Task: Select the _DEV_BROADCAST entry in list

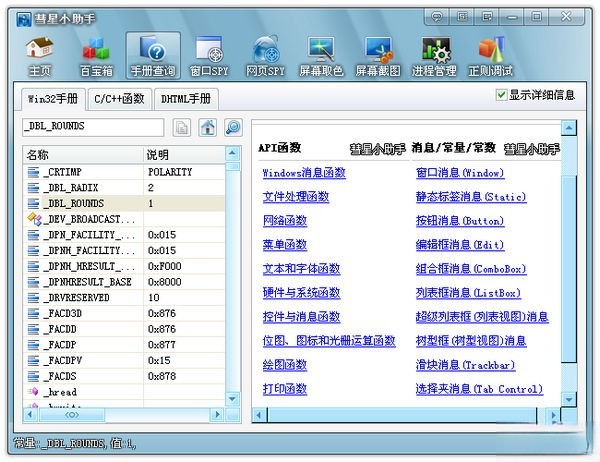Action: (88, 219)
